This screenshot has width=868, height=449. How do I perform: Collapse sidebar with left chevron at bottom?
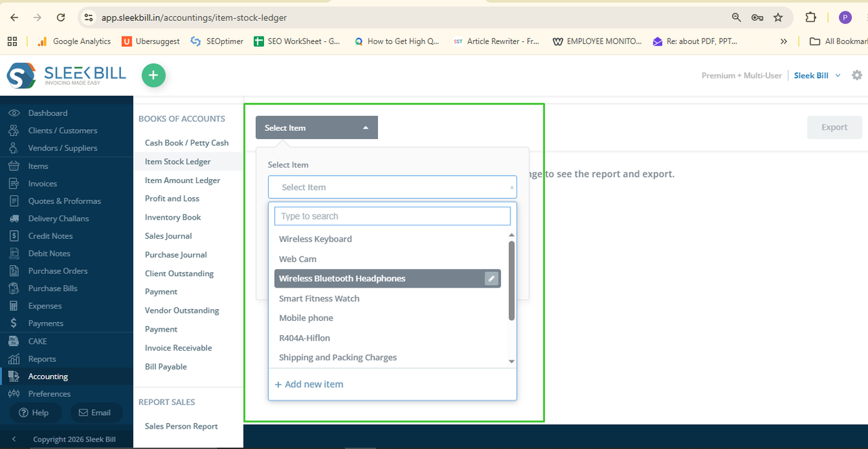click(x=14, y=440)
